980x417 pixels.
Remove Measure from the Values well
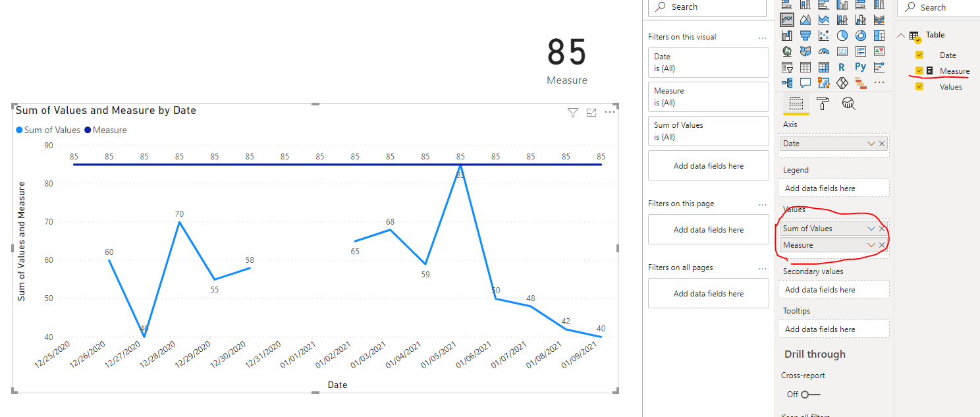(x=882, y=245)
